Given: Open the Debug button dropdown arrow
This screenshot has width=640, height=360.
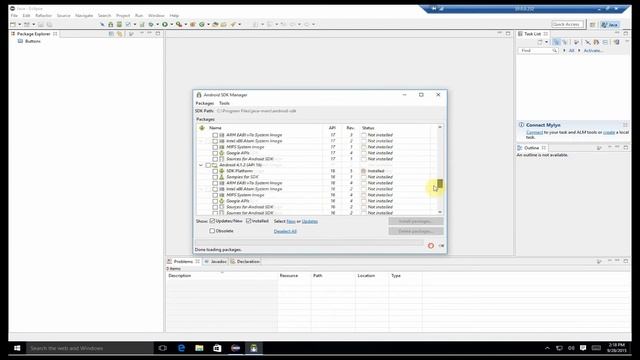Looking at the screenshot, I should pyautogui.click(x=158, y=24).
